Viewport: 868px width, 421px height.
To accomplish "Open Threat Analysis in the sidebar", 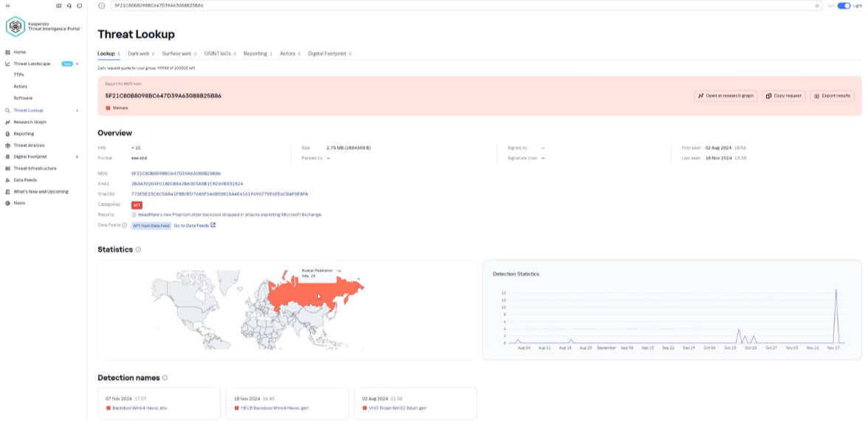I will (x=29, y=145).
